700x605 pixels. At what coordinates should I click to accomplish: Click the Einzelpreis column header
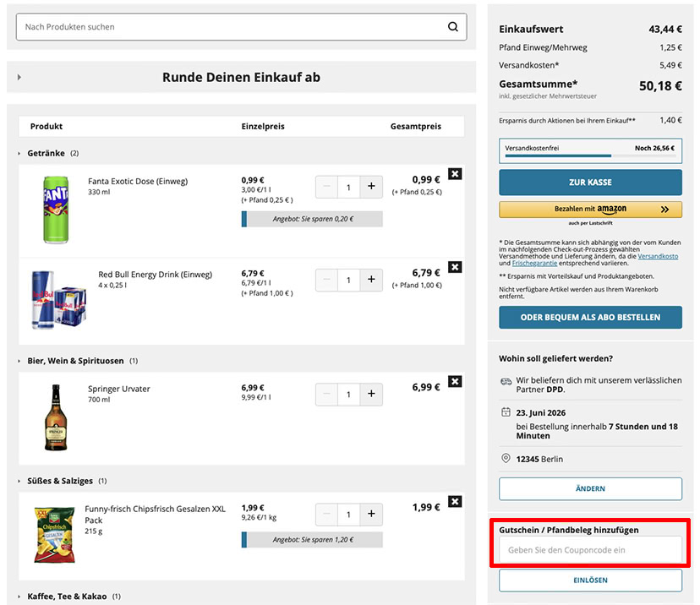click(x=263, y=126)
